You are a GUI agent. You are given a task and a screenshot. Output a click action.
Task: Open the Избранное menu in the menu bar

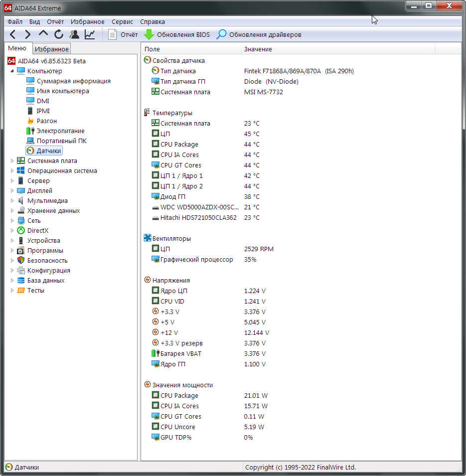87,21
